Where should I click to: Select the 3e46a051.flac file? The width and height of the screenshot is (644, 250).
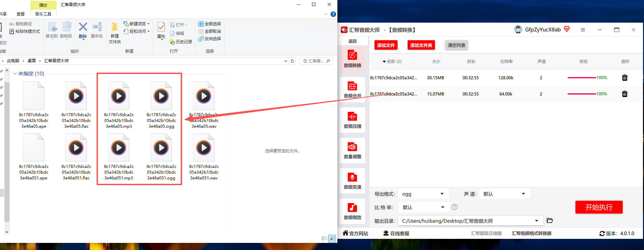click(x=76, y=157)
